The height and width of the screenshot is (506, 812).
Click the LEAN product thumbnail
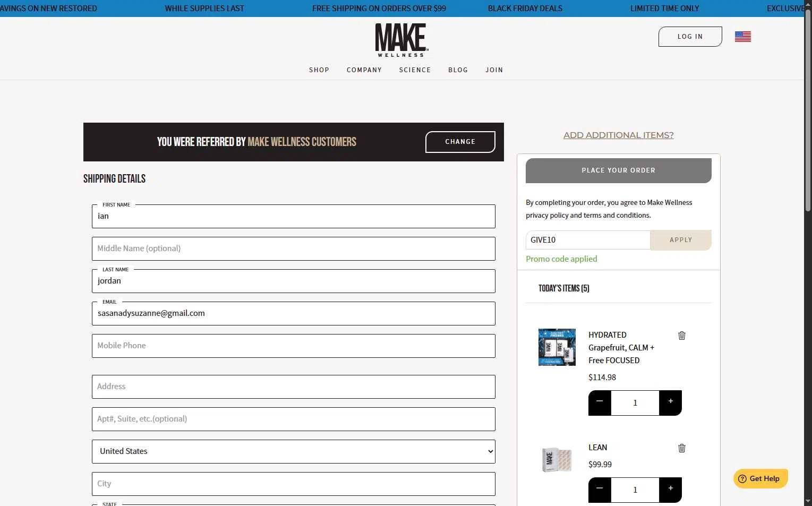(557, 460)
